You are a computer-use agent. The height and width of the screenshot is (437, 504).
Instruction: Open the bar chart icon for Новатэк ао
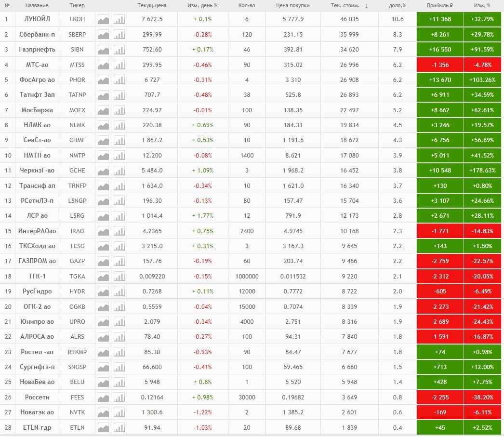click(x=119, y=412)
